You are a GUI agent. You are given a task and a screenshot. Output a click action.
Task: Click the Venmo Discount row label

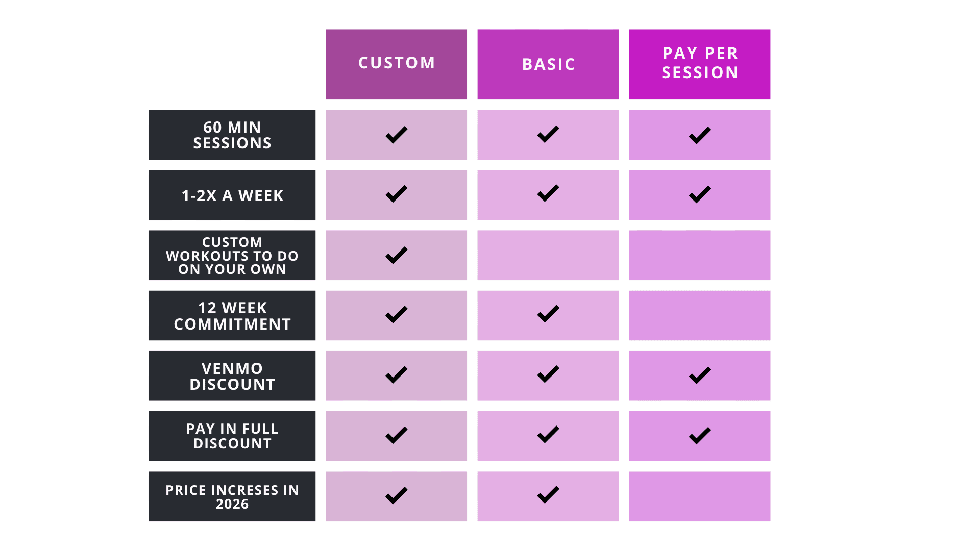click(232, 375)
